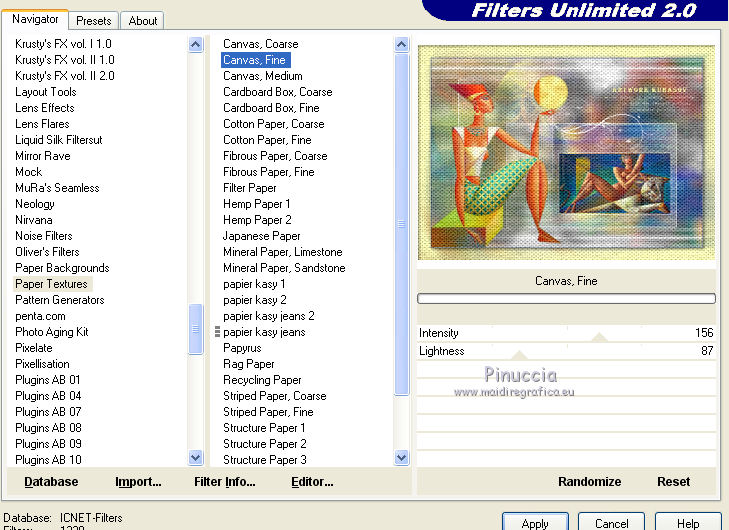Select Liquid Silk Filtersut category
Screen dimensions: 729x530
point(58,140)
